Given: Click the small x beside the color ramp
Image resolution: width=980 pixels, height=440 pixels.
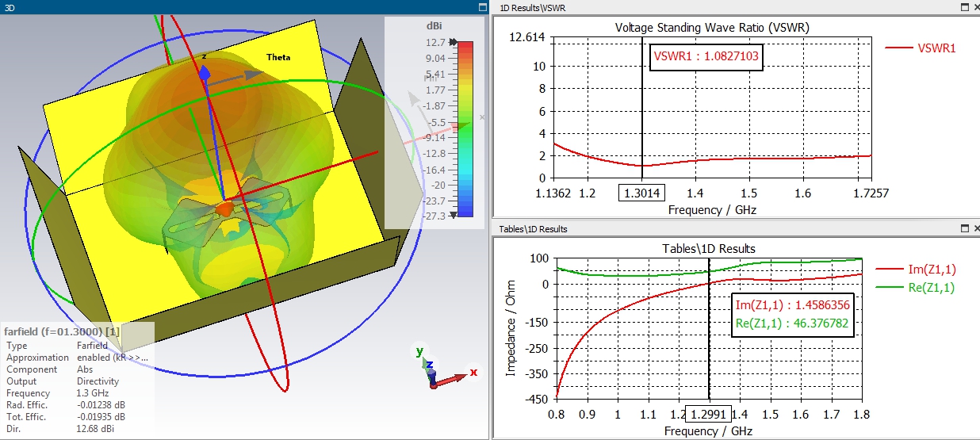Looking at the screenshot, I should 481,117.
